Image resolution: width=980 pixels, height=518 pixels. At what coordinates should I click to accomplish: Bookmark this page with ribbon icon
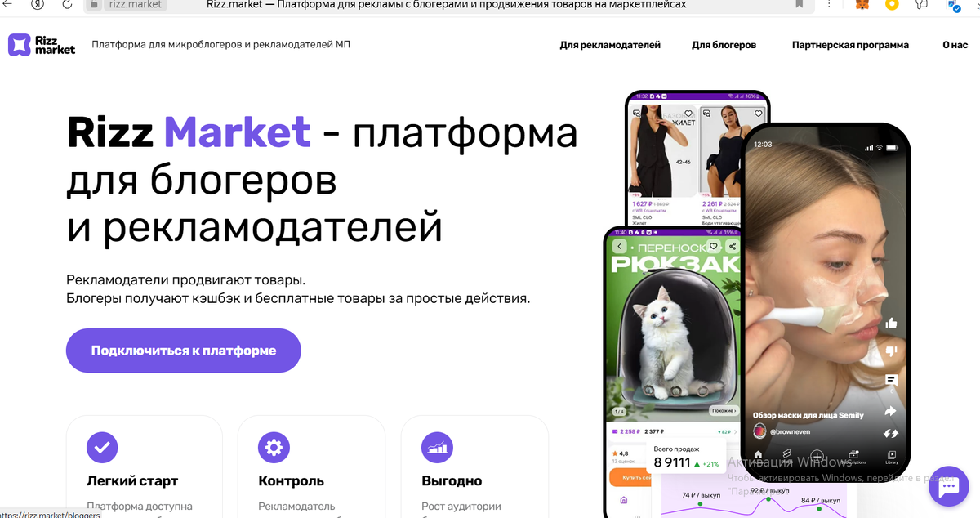[799, 5]
